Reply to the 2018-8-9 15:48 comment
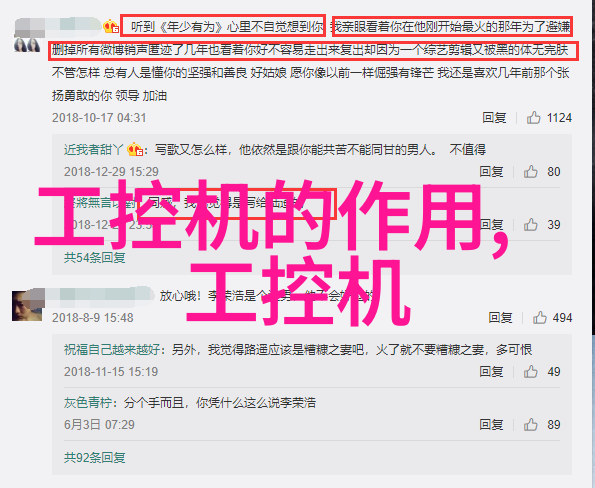This screenshot has width=595, height=488. point(500,317)
